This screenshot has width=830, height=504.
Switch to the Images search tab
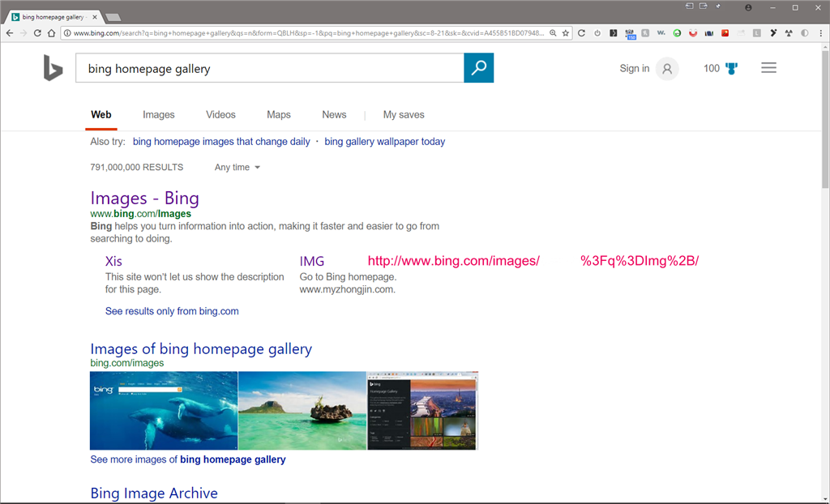158,114
